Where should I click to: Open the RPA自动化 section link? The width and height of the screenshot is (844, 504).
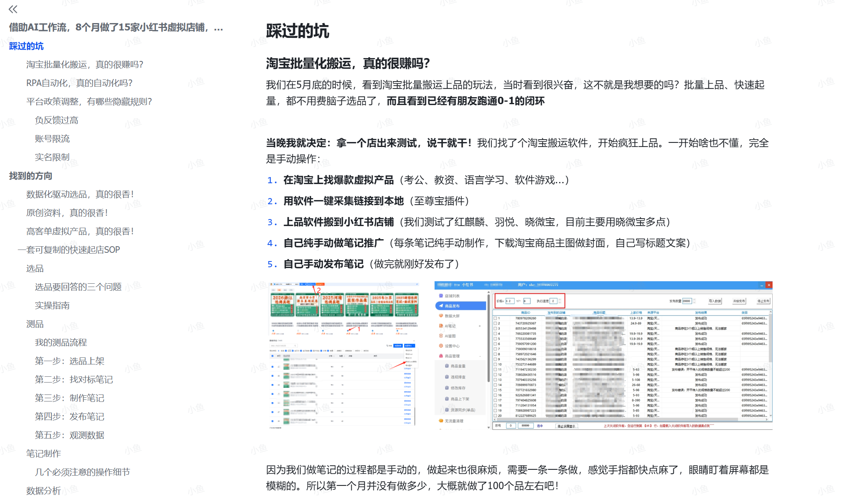78,83
